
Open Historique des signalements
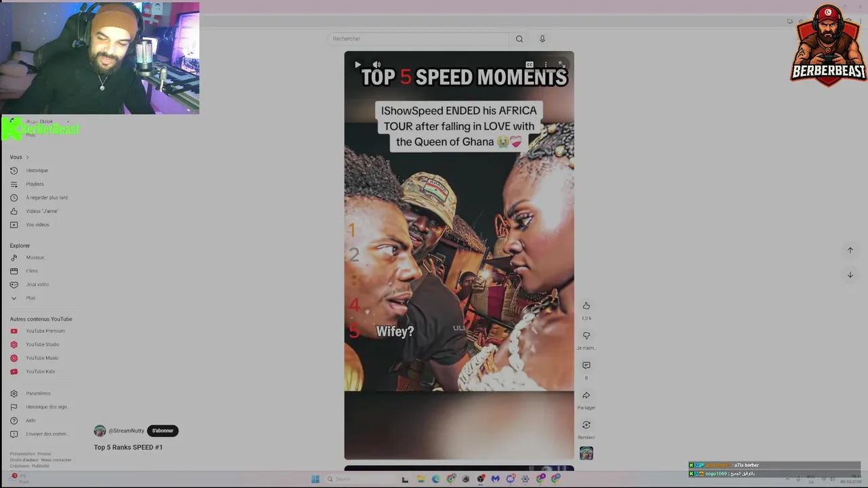click(47, 407)
